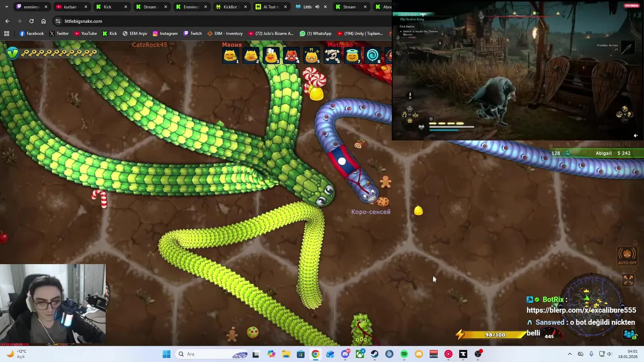Open the Twitch bookmark
Image resolution: width=644 pixels, height=362 pixels.
click(x=193, y=33)
